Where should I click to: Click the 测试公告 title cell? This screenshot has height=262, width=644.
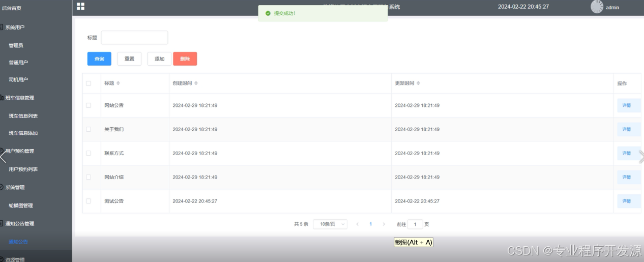114,201
